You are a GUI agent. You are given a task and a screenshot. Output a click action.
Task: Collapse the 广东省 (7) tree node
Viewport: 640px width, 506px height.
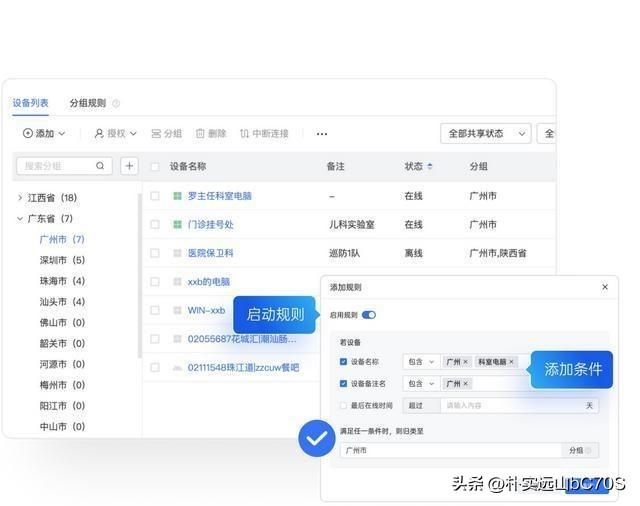coord(20,219)
